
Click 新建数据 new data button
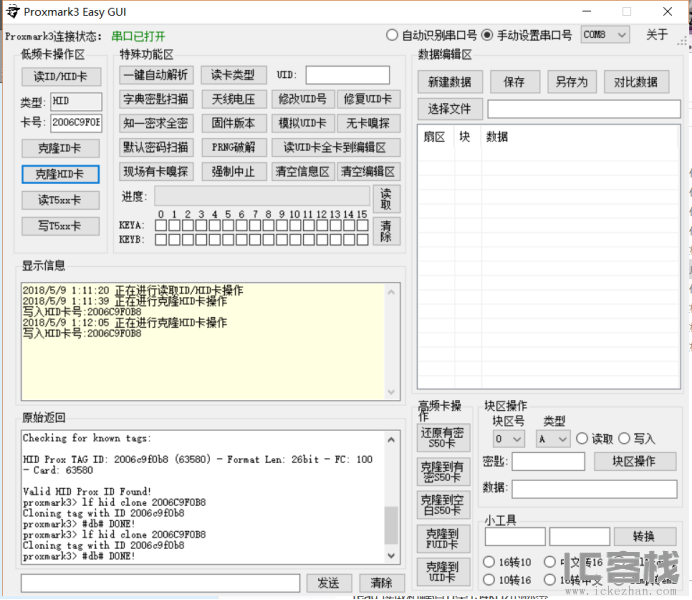[x=450, y=82]
